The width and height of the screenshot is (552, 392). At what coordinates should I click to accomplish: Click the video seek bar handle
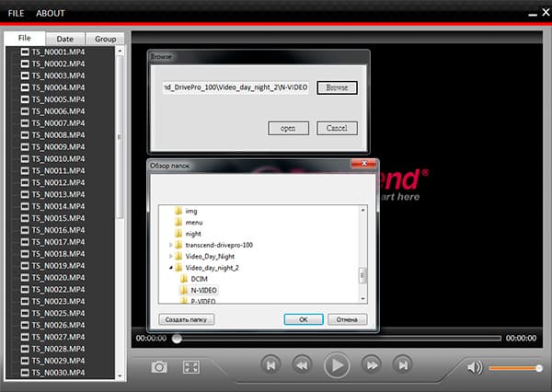(x=177, y=339)
